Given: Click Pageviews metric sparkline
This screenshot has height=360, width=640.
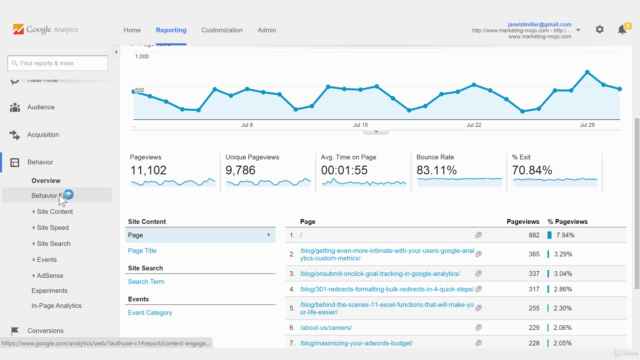Looking at the screenshot, I should 173,182.
